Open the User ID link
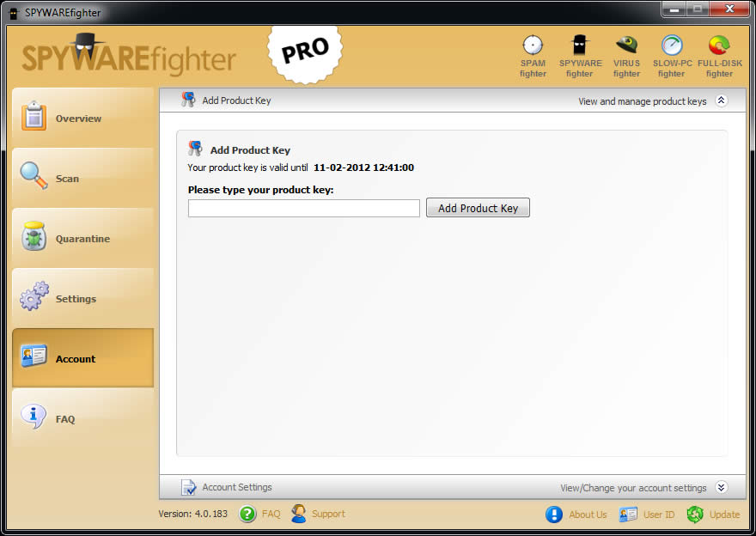756x536 pixels. [x=659, y=515]
